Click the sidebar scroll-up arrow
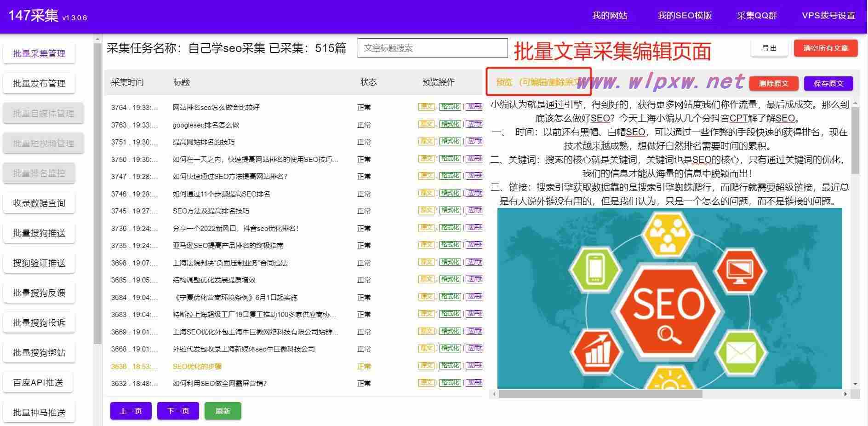This screenshot has height=426, width=868. coord(97,39)
